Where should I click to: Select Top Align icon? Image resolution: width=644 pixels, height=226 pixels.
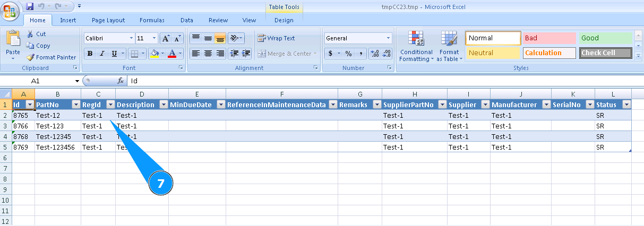tap(196, 38)
